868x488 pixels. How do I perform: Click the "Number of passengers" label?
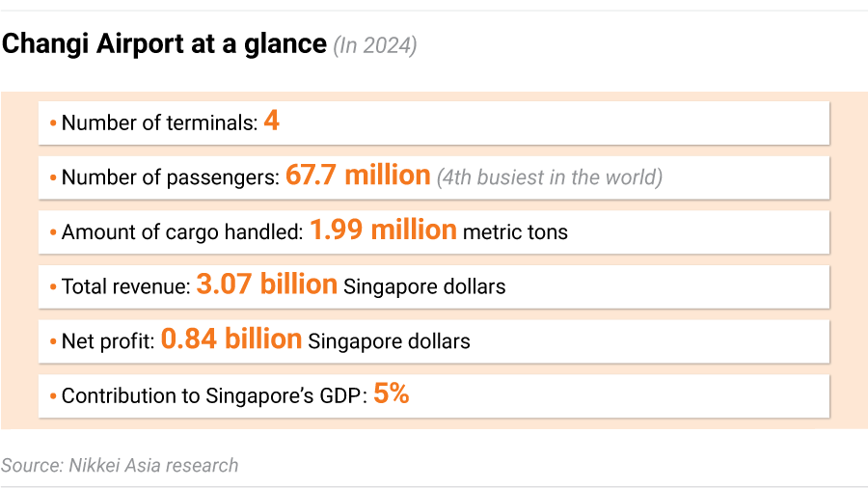(x=171, y=177)
